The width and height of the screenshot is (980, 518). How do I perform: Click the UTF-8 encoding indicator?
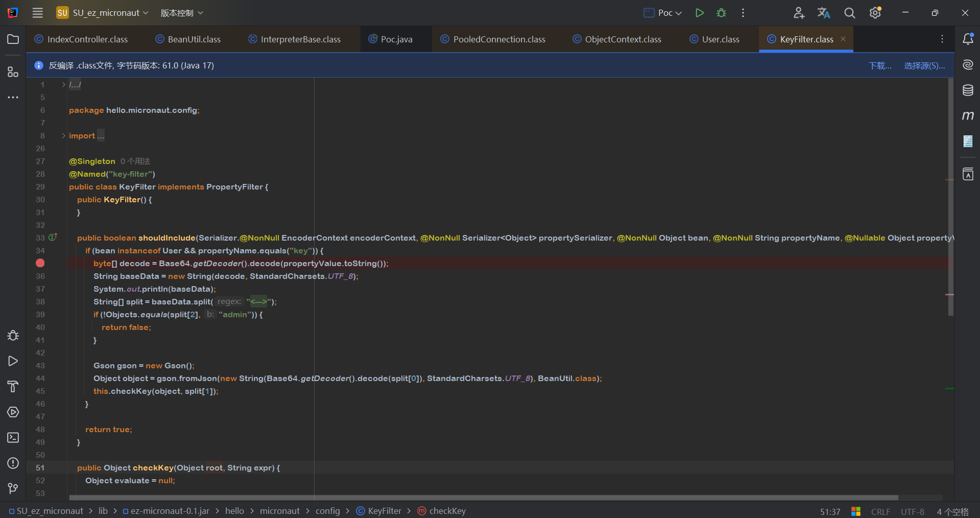[x=913, y=512]
